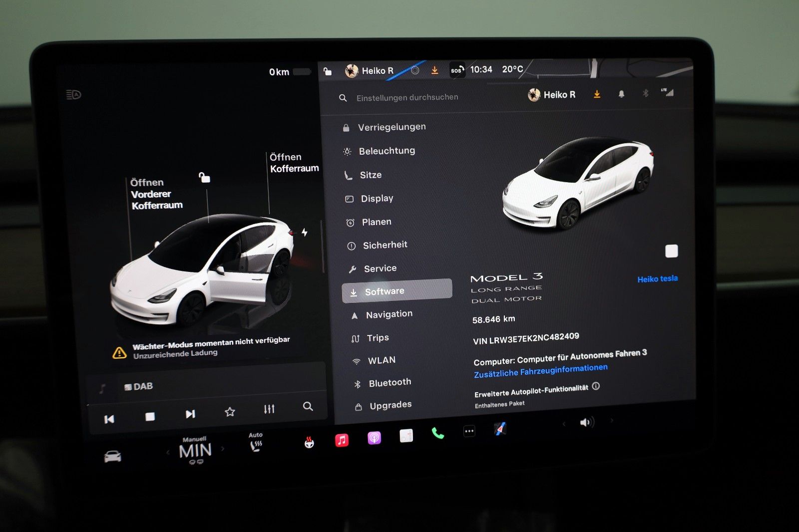The image size is (799, 532).
Task: Open all apps via the three-dots icon
Action: (x=469, y=431)
